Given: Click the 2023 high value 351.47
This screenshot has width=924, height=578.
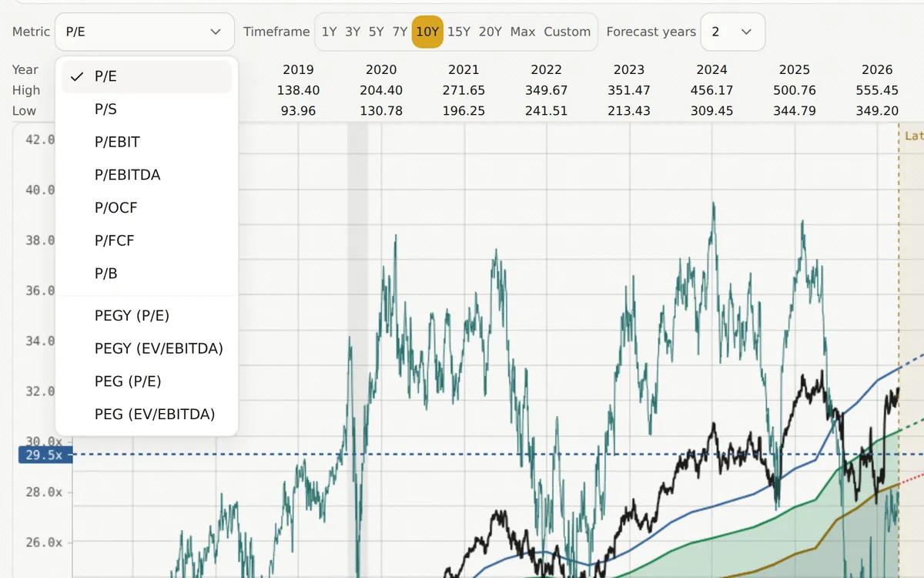Looking at the screenshot, I should [x=629, y=90].
